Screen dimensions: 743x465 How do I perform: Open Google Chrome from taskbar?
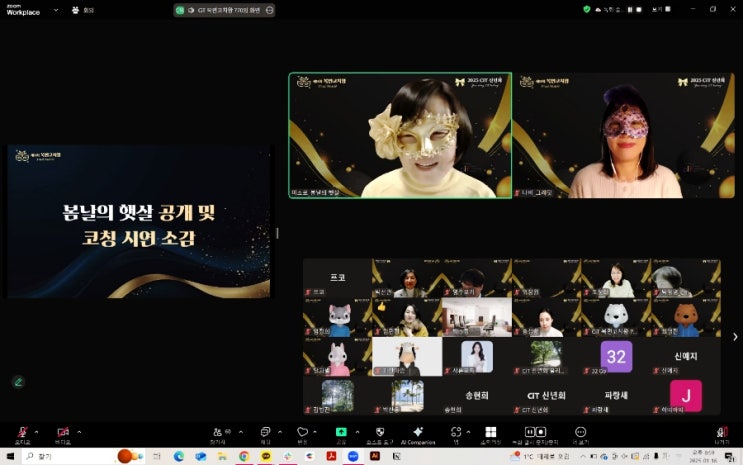pyautogui.click(x=244, y=456)
